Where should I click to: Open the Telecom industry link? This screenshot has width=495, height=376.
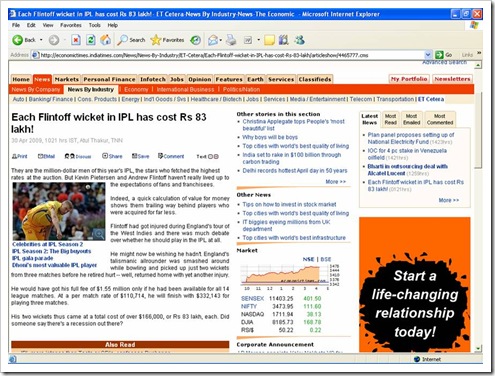[x=361, y=99]
